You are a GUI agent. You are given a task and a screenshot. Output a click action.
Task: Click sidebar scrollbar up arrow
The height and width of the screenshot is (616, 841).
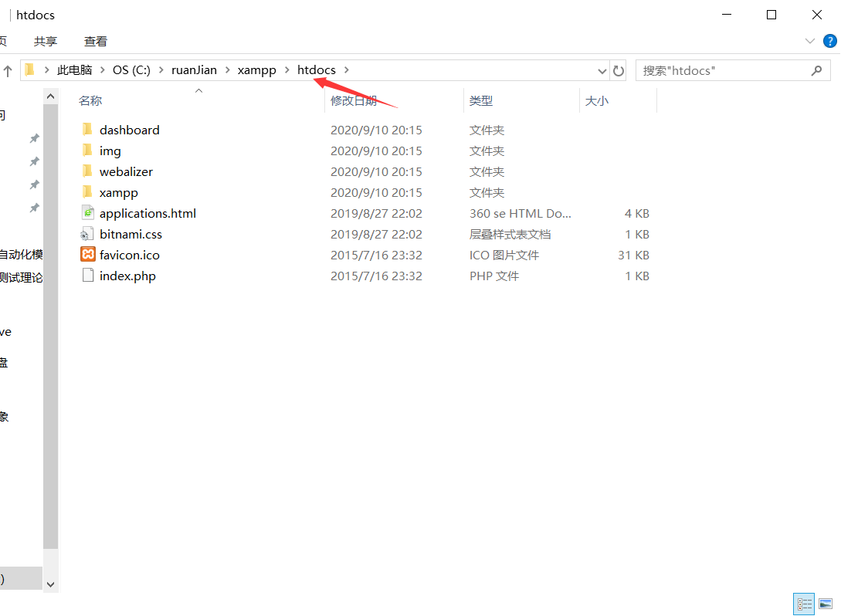(50, 96)
